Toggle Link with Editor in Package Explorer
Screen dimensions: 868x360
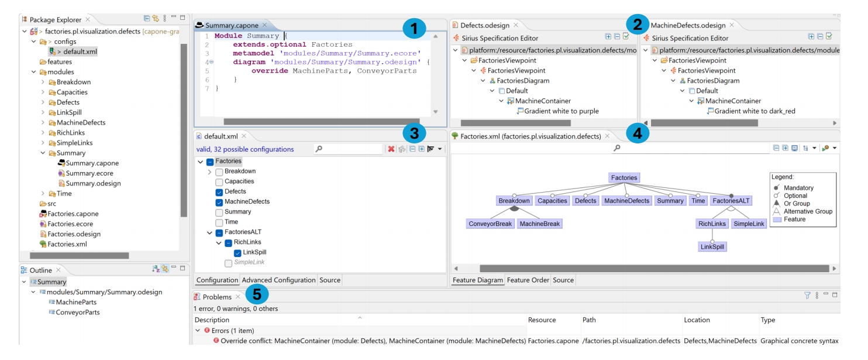156,19
